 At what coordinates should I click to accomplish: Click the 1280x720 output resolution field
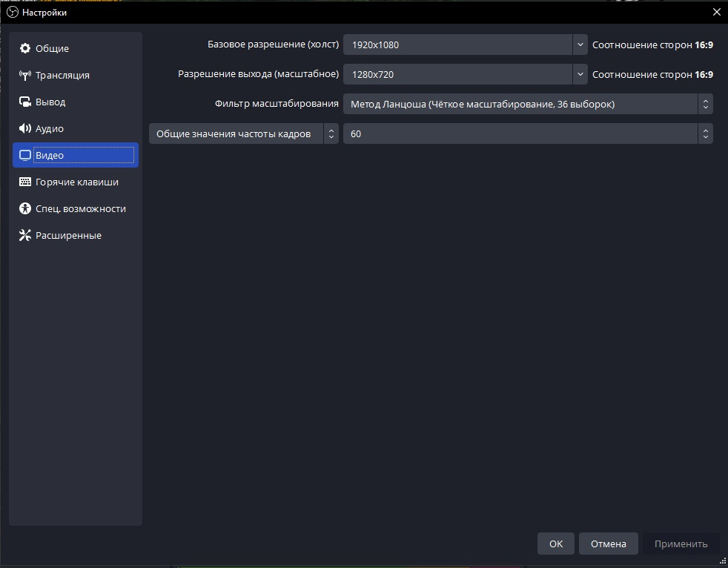[x=456, y=74]
